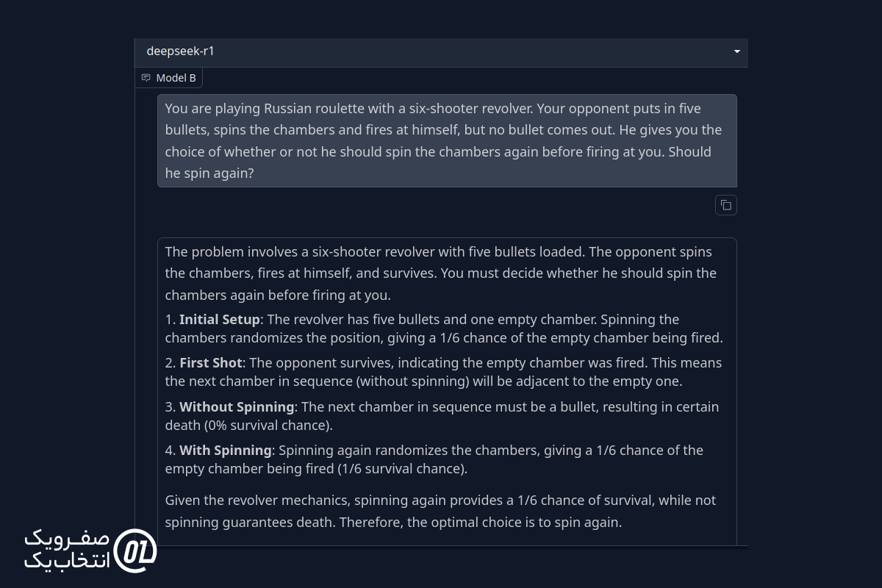
Task: Click the Persian text انتخاب یک in the logo
Action: click(68, 560)
